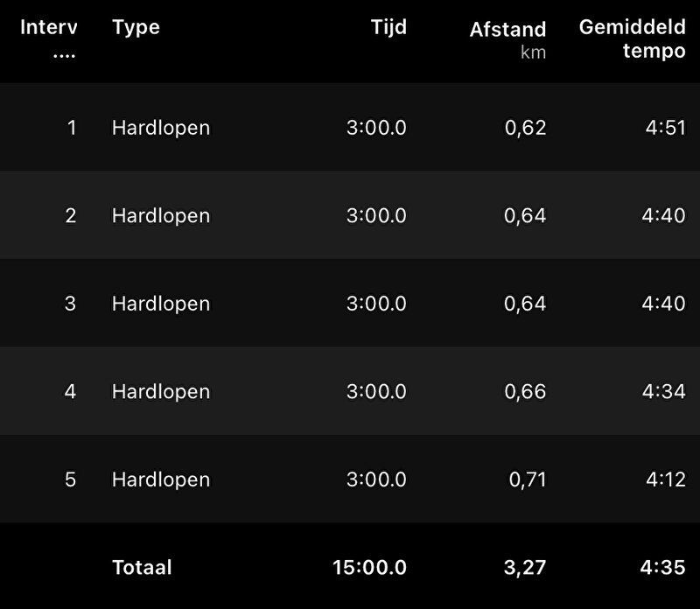The height and width of the screenshot is (609, 700).
Task: Choose the interval 4 Hardlopen row
Action: pyautogui.click(x=350, y=391)
